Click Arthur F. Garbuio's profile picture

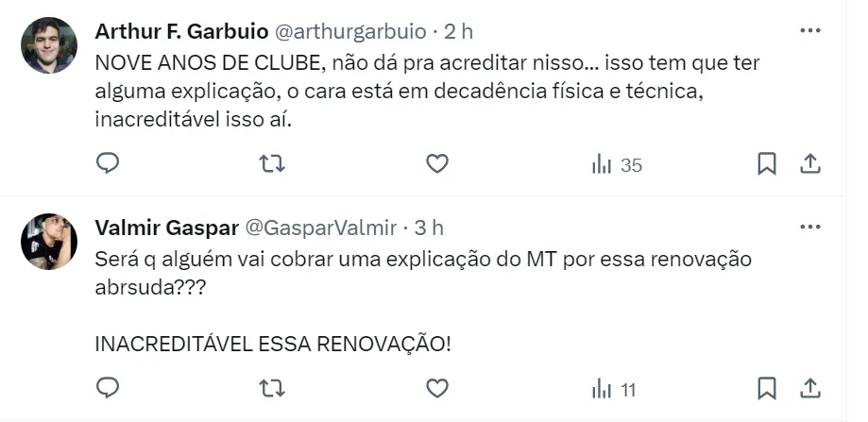[x=49, y=45]
